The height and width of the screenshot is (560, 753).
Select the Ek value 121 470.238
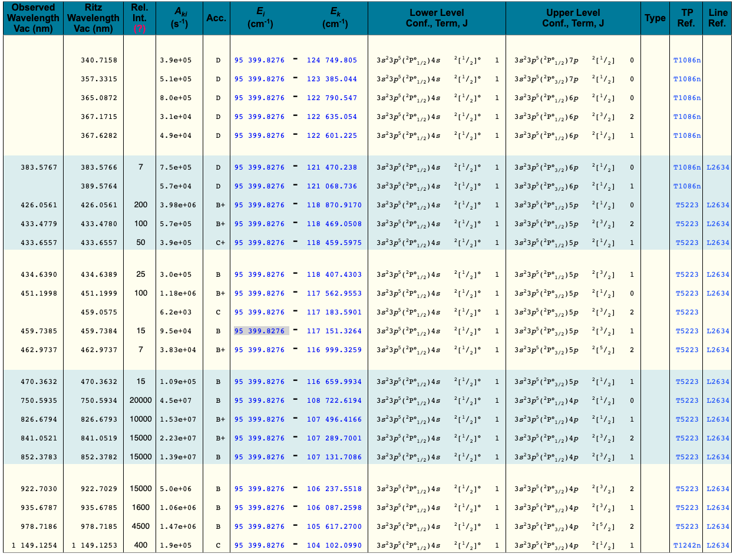click(332, 167)
